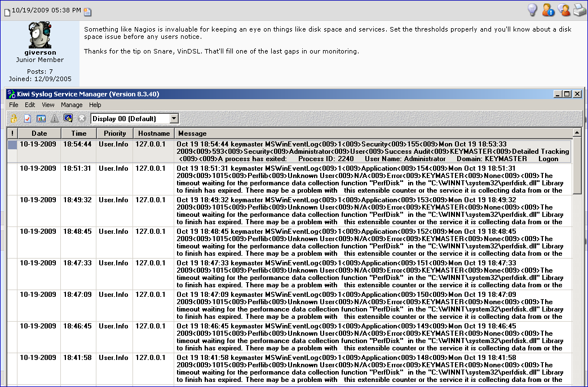The width and height of the screenshot is (588, 387).
Task: Select the log row with time 18:51:31
Action: pos(290,179)
